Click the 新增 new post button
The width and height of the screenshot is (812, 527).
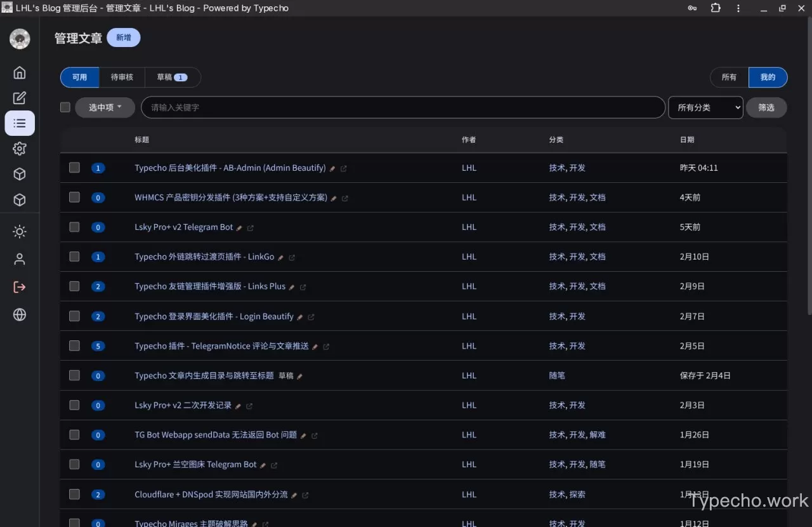[x=123, y=37]
